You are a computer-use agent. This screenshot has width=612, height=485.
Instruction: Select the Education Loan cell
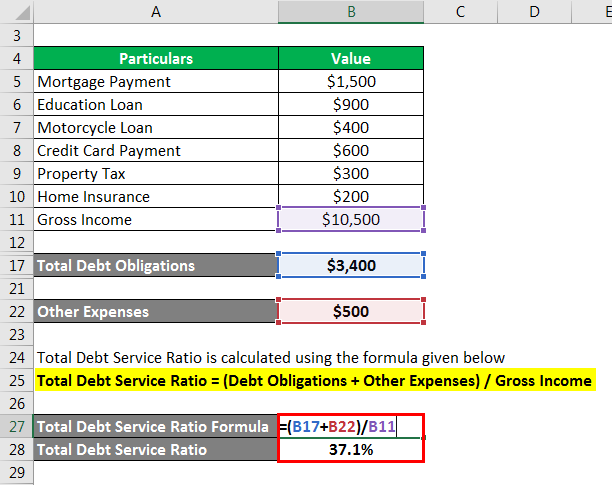click(x=156, y=105)
